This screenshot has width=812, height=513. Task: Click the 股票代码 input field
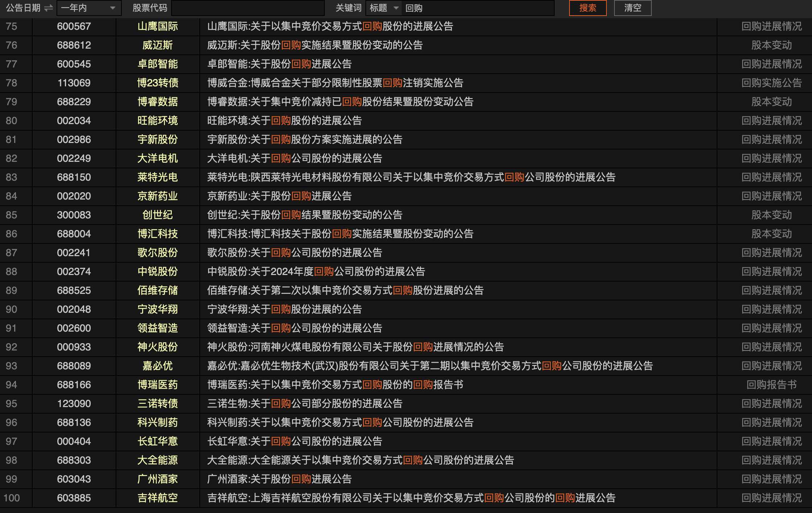point(248,8)
